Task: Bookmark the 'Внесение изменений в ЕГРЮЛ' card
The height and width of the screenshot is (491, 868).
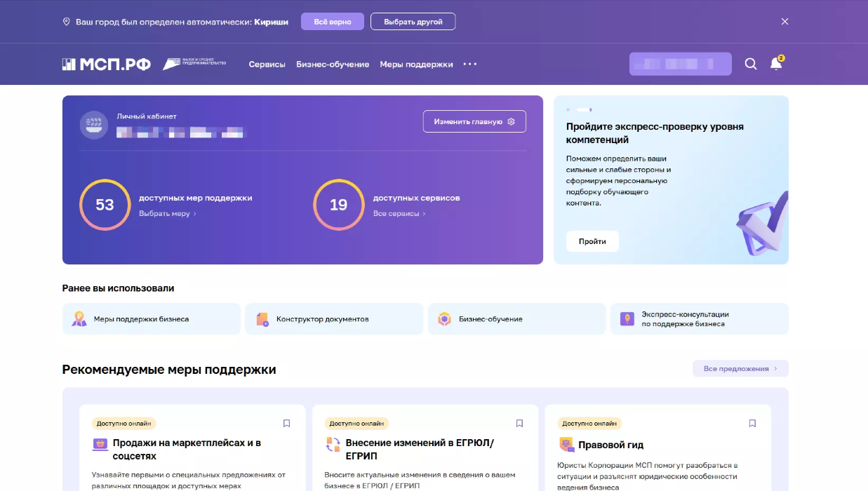Action: (x=519, y=424)
